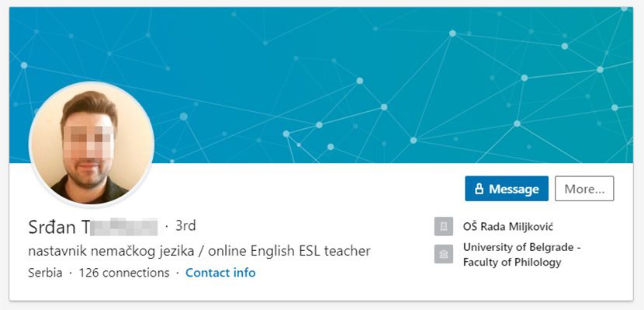Click the teal network banner image
This screenshot has width=644, height=310.
[321, 85]
